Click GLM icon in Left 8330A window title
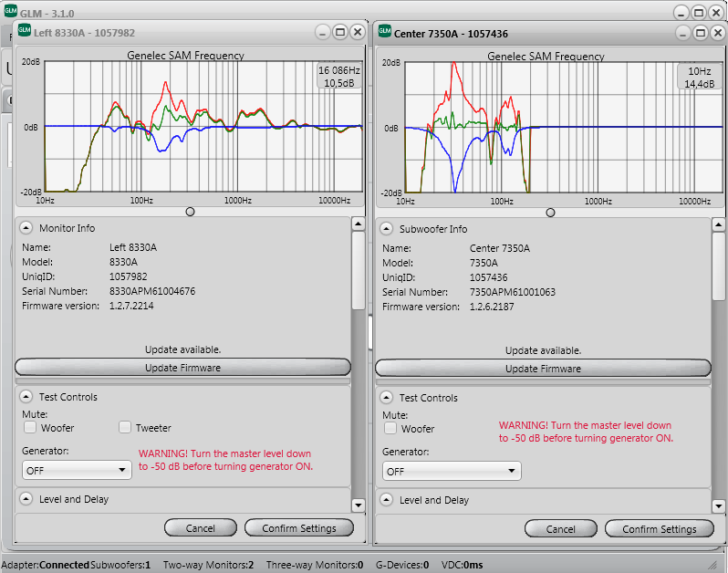The width and height of the screenshot is (728, 573). [24, 30]
